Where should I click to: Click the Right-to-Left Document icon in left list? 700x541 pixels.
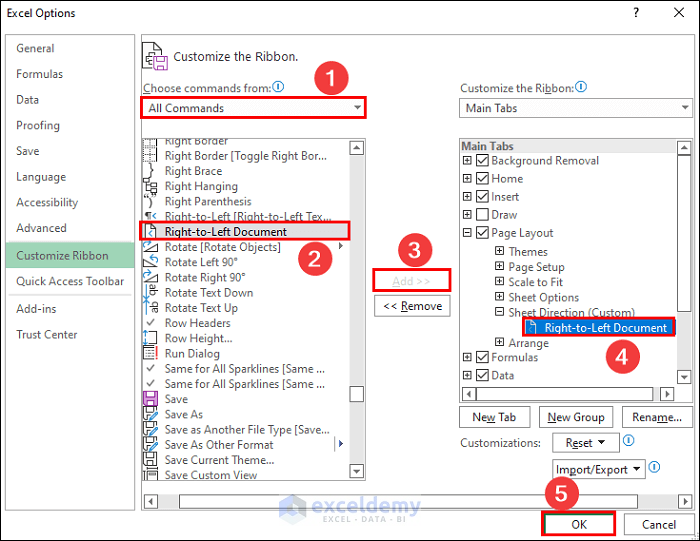(x=150, y=232)
